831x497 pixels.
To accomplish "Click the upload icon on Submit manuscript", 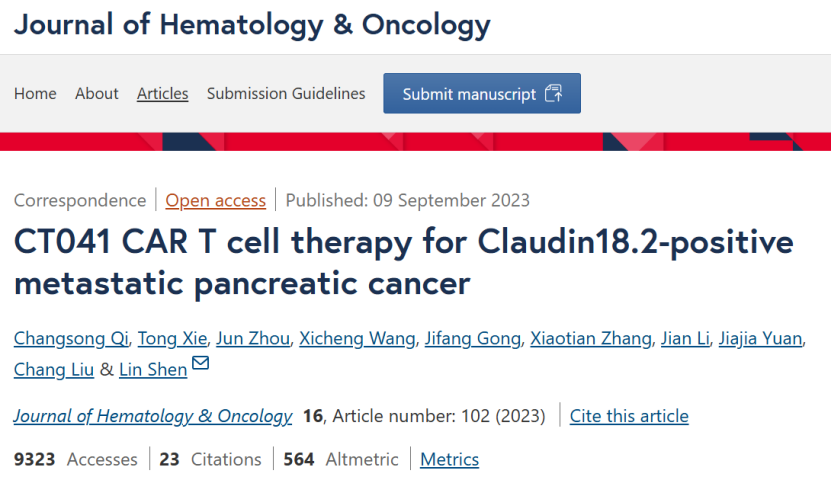I will (553, 93).
